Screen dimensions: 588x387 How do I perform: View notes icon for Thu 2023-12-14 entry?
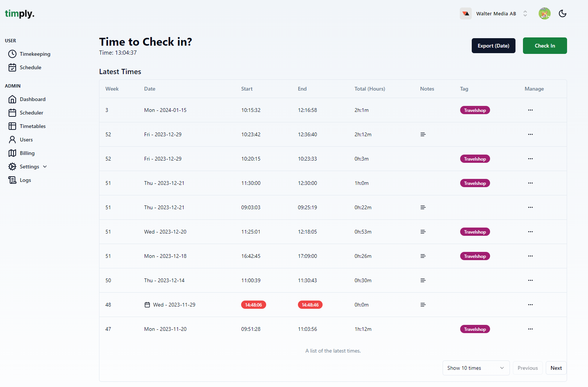(x=423, y=280)
